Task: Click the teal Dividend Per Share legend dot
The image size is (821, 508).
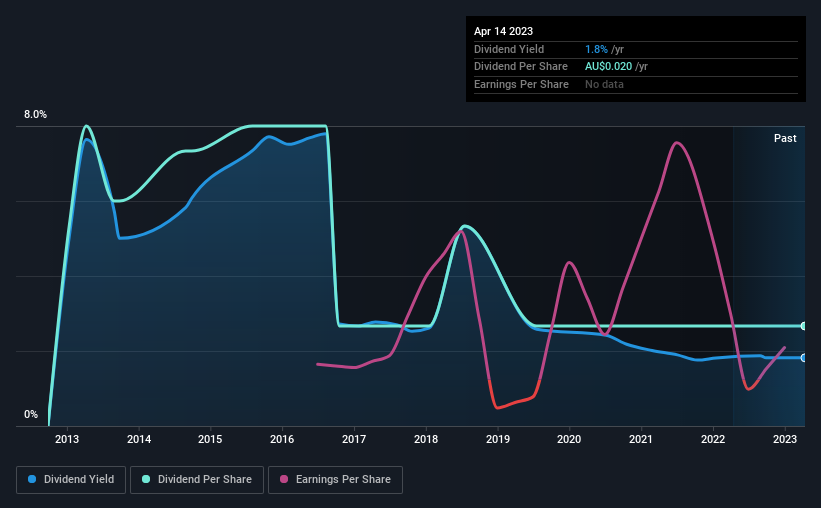Action: pos(146,479)
